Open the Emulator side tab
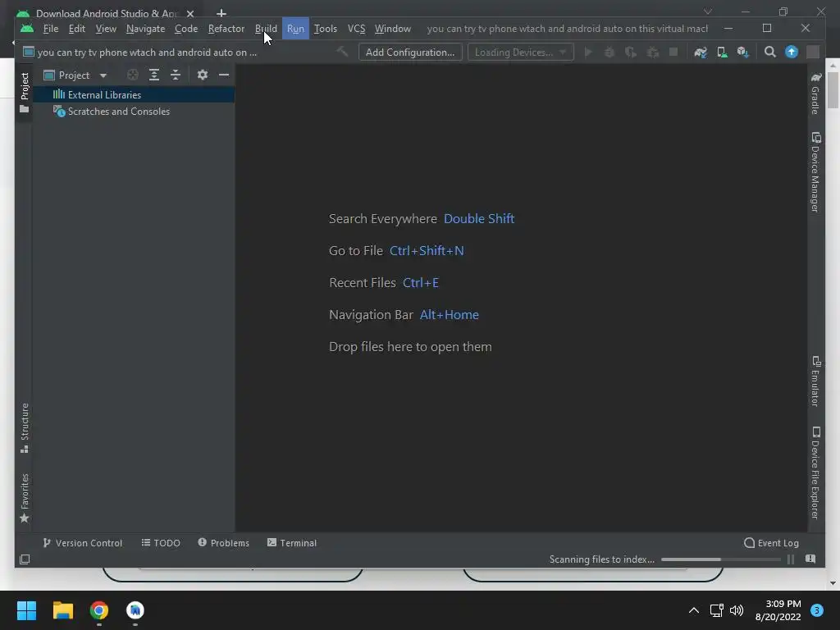This screenshot has height=630, width=840. tap(815, 381)
